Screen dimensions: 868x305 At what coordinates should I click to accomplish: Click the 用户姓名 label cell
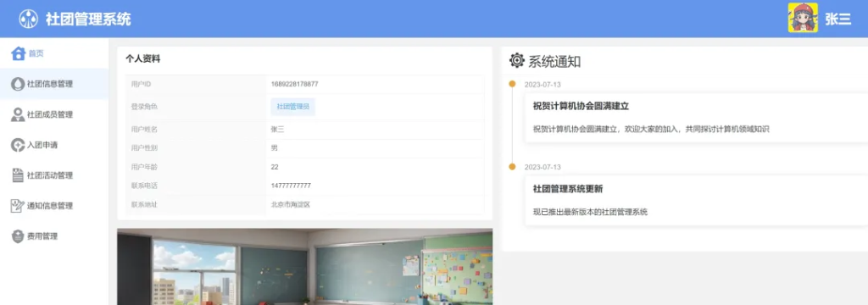pos(196,130)
